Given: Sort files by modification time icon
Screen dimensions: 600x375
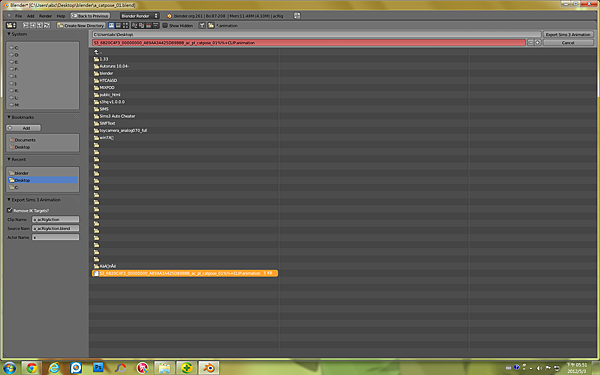Looking at the screenshot, I should point(148,25).
